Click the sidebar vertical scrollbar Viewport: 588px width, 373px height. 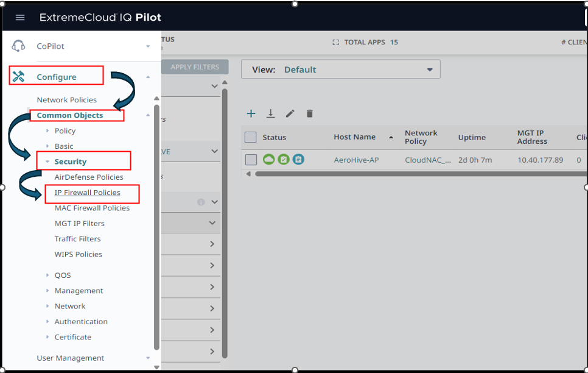pyautogui.click(x=157, y=227)
